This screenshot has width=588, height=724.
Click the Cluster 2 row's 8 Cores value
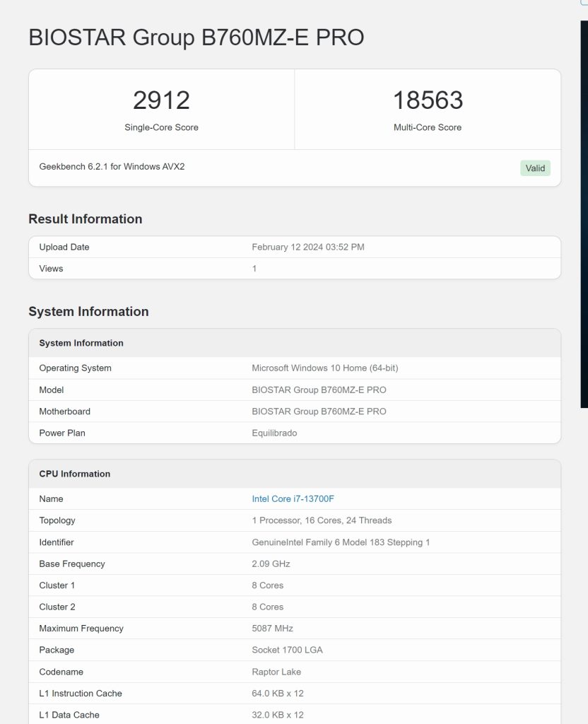coord(268,607)
